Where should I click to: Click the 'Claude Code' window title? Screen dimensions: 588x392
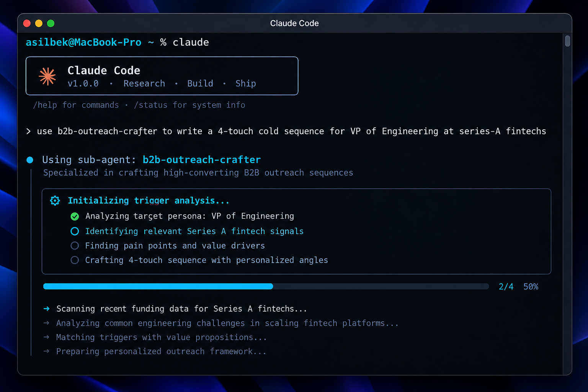[294, 23]
